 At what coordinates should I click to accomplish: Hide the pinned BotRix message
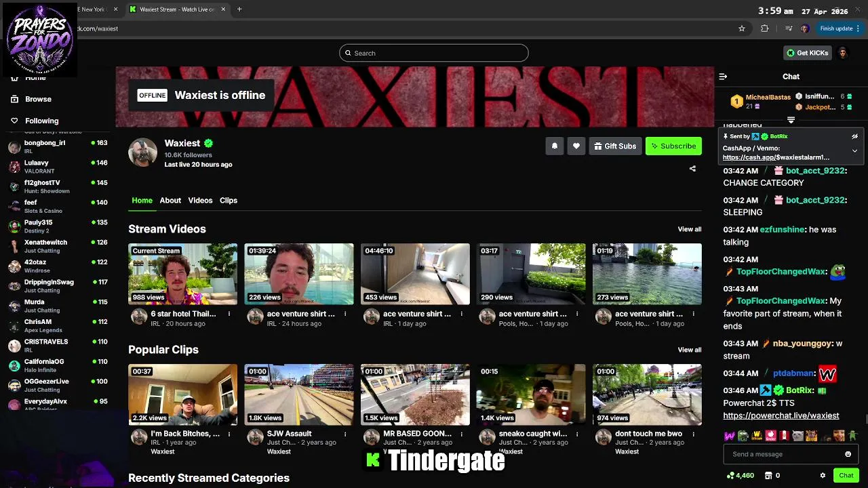(854, 136)
